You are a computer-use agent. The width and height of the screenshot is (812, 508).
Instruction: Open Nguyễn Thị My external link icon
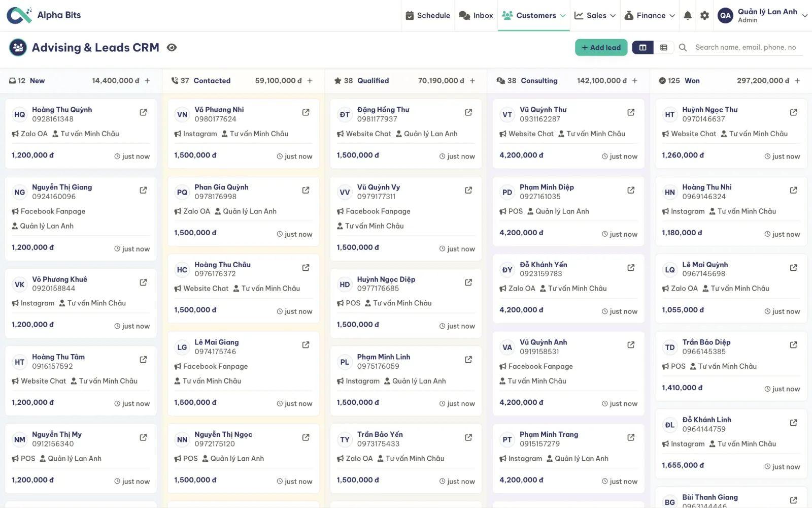tap(143, 437)
